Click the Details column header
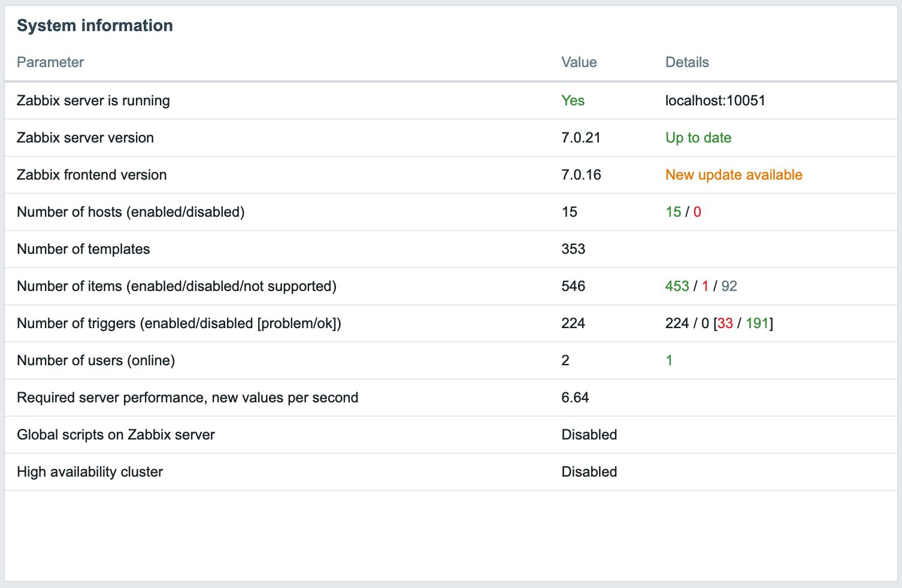This screenshot has height=588, width=902. tap(687, 62)
